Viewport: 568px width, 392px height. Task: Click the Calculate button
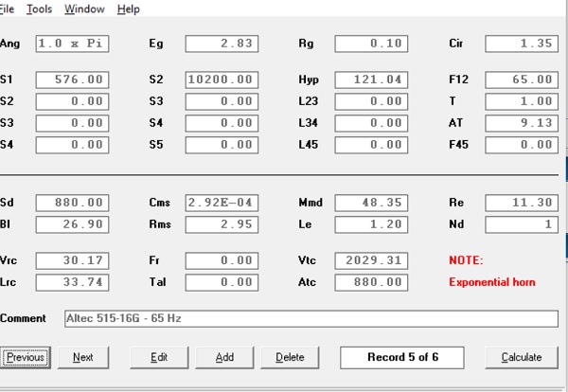pyautogui.click(x=522, y=358)
